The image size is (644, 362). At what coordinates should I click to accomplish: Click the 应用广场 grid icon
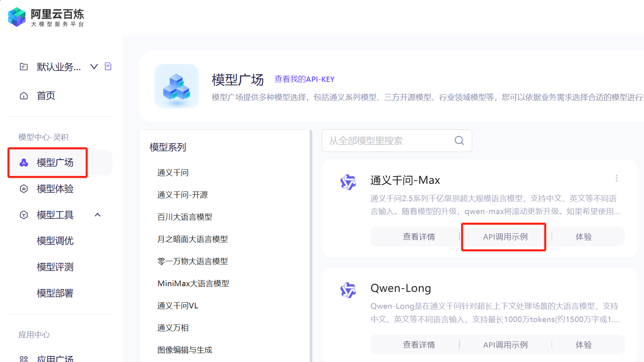click(24, 359)
